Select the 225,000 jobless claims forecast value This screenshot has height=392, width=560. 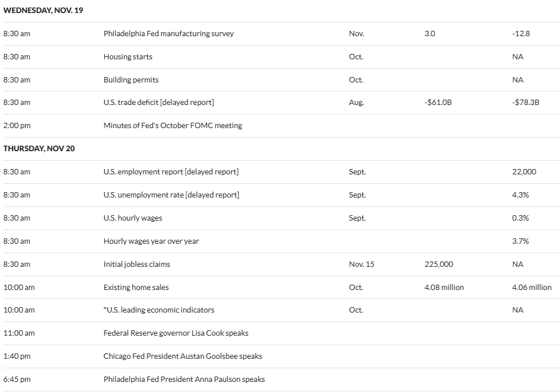pos(439,264)
